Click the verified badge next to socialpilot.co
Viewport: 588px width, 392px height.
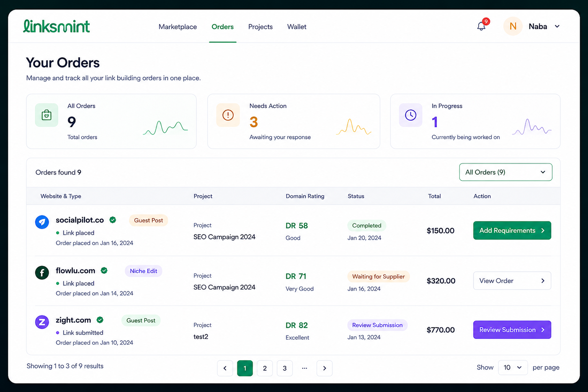pos(113,220)
